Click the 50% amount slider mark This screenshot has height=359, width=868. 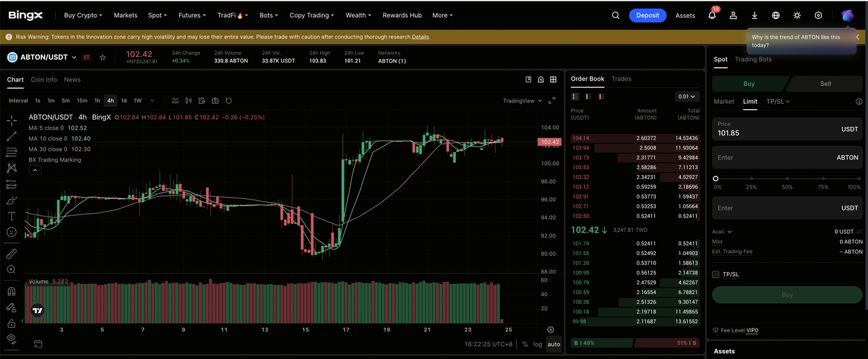787,178
